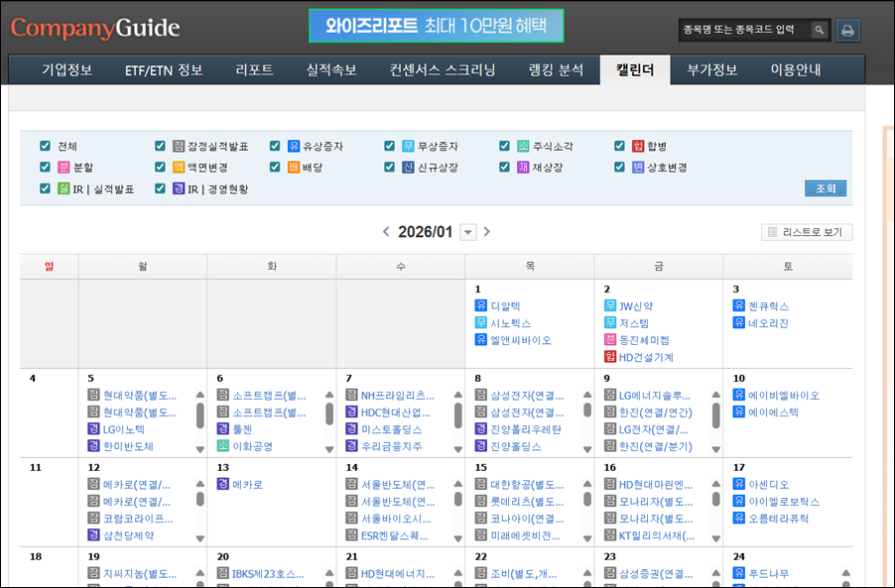Open the 이용안내 tab
Viewport: 895px width, 588px height.
[x=796, y=70]
